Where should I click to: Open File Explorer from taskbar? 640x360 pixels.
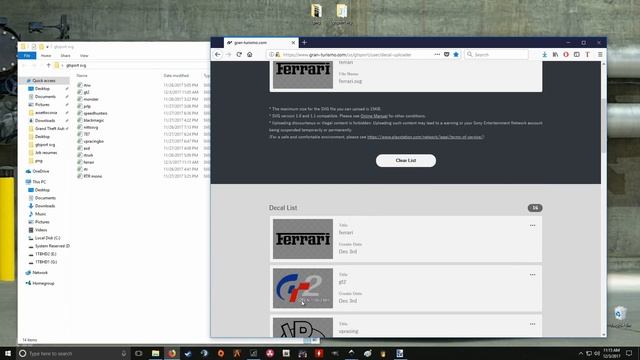click(x=156, y=353)
